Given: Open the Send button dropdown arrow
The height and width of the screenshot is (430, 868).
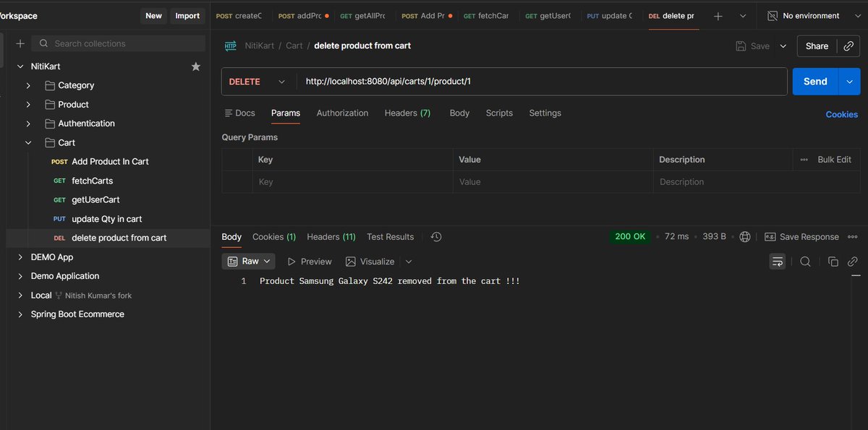Looking at the screenshot, I should pos(849,82).
